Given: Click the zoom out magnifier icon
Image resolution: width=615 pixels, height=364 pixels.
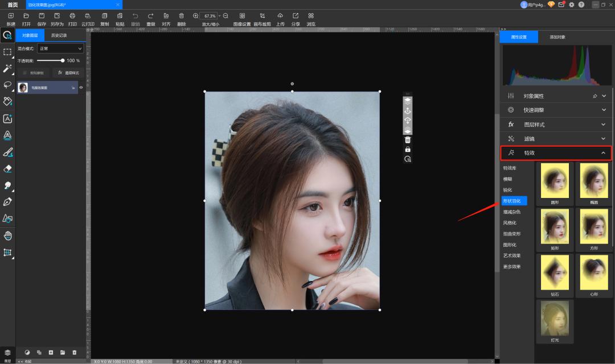Looking at the screenshot, I should [225, 16].
